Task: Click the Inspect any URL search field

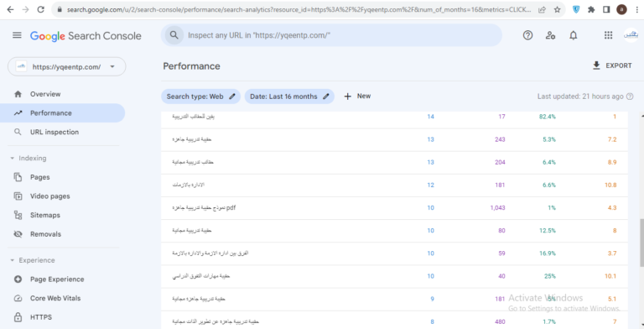Action: click(x=331, y=35)
